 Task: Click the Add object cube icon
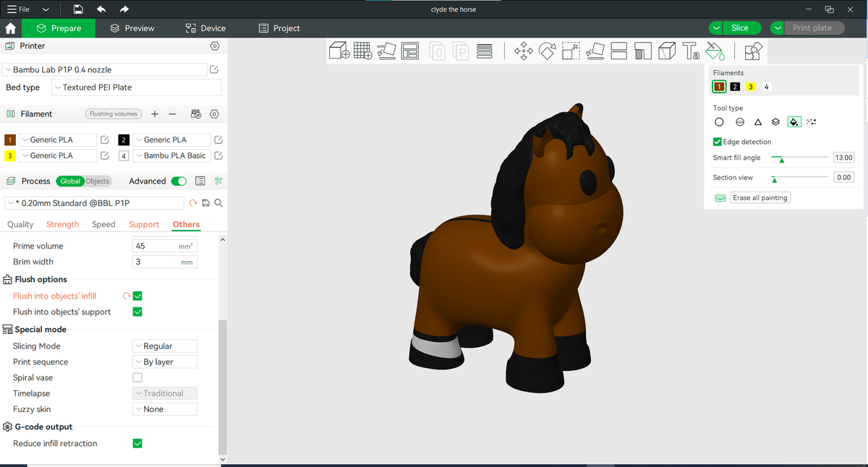(x=339, y=51)
